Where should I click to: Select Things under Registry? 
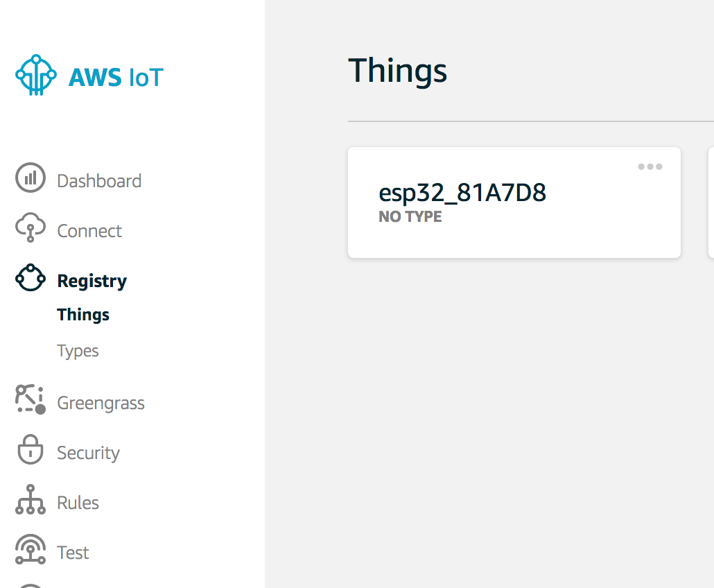[x=83, y=315]
